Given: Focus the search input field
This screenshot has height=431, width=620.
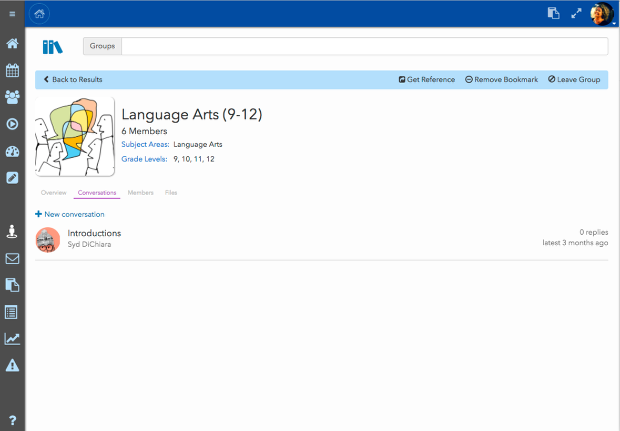Looking at the screenshot, I should [x=365, y=46].
